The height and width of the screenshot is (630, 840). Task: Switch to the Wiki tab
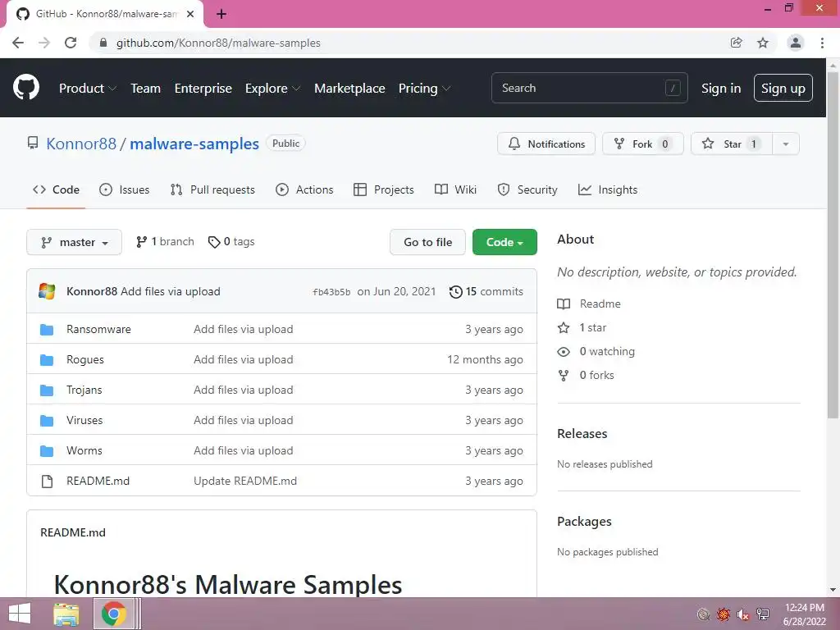pyautogui.click(x=455, y=189)
